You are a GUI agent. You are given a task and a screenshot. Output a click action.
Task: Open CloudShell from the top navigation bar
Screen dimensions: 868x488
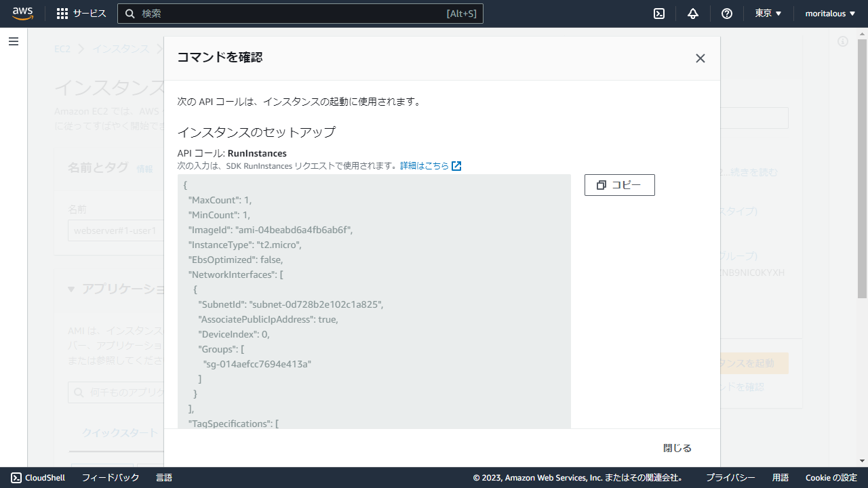(658, 14)
